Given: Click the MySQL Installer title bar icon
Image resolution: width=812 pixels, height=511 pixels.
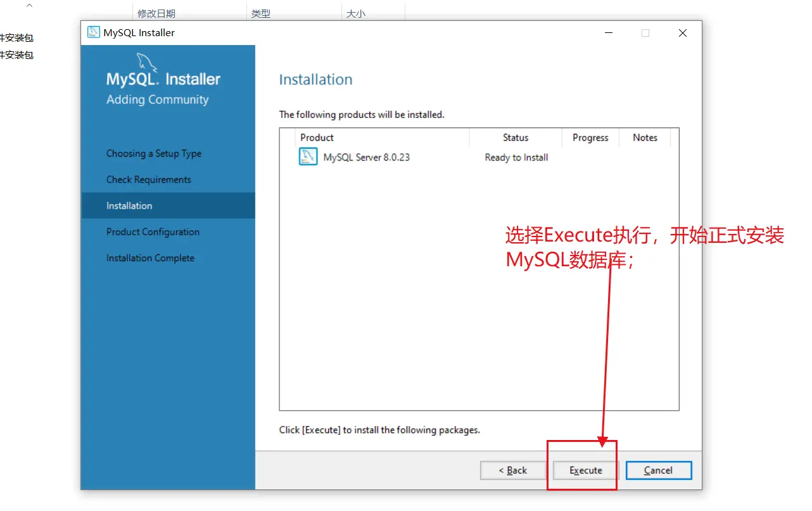Looking at the screenshot, I should point(94,33).
